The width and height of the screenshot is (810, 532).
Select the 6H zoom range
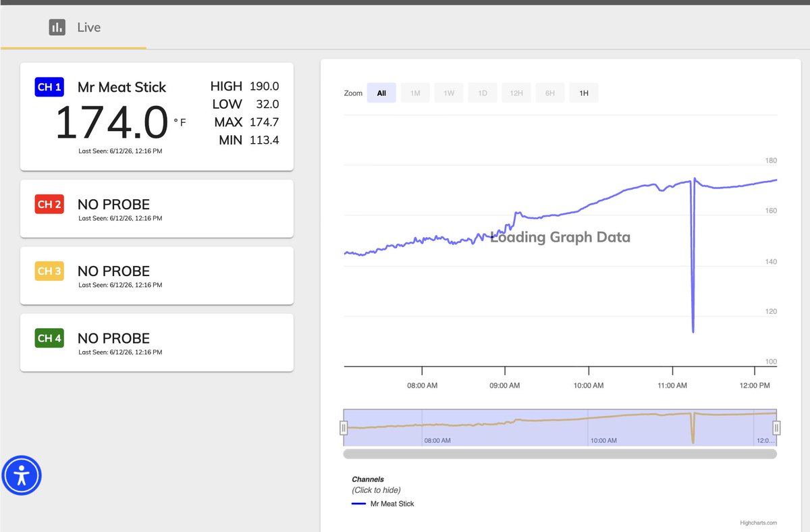(x=550, y=93)
